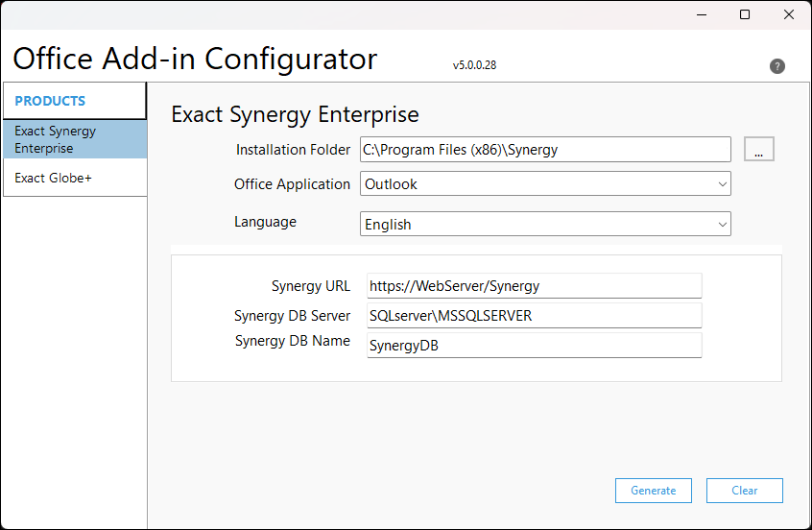This screenshot has height=530, width=812.
Task: Click into the Synergy URL field
Action: (x=534, y=286)
